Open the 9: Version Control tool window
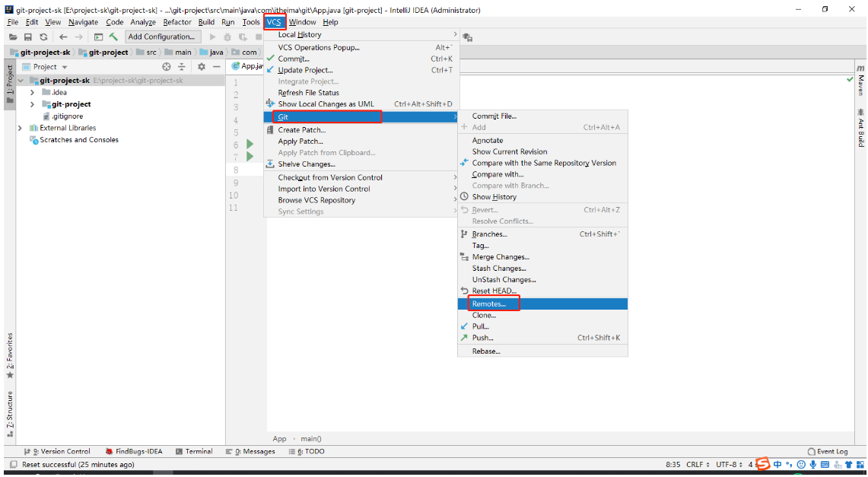This screenshot has height=477, width=868. tap(58, 452)
